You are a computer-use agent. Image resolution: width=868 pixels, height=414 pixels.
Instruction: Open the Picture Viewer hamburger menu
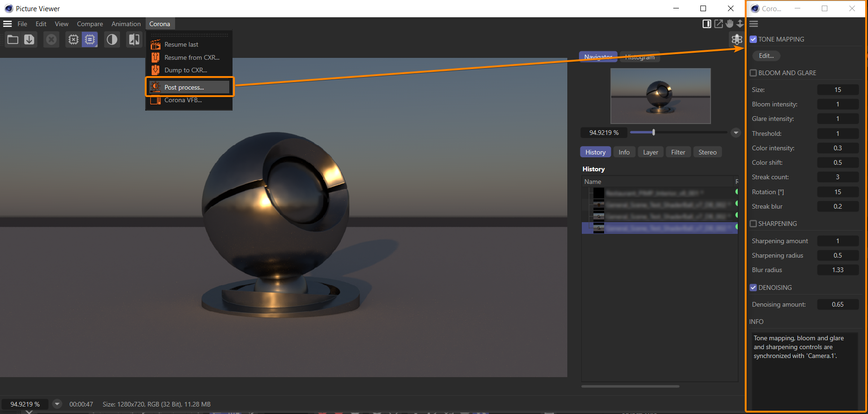click(x=7, y=24)
